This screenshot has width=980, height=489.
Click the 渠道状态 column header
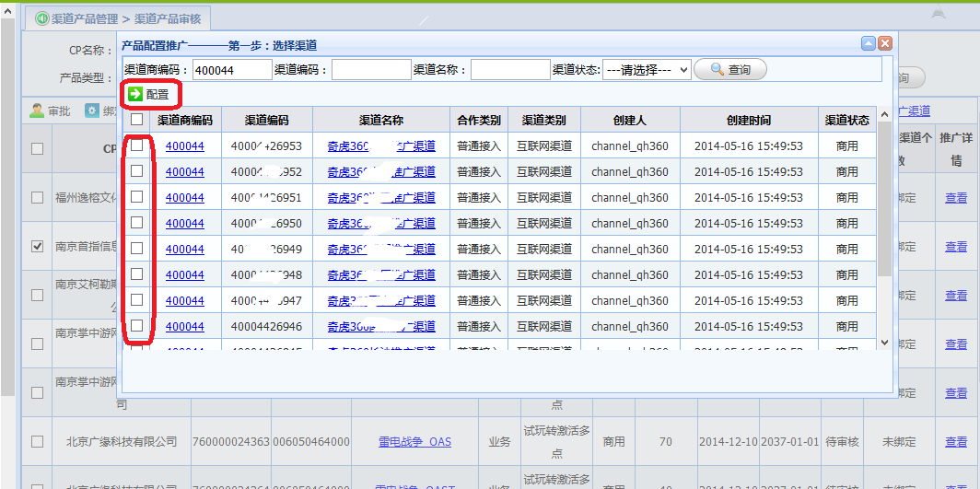pos(846,120)
